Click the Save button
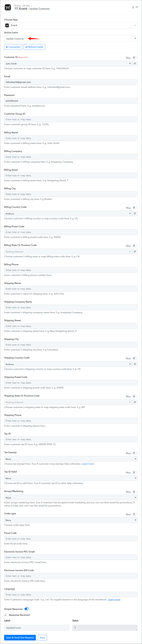The width and height of the screenshot is (142, 644). pyautogui.click(x=42, y=638)
